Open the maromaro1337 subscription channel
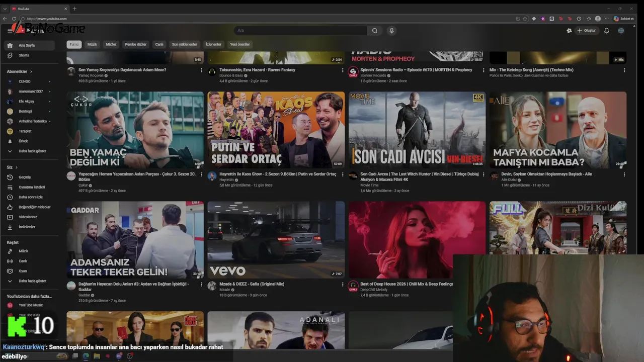This screenshot has height=362, width=644. (x=30, y=92)
